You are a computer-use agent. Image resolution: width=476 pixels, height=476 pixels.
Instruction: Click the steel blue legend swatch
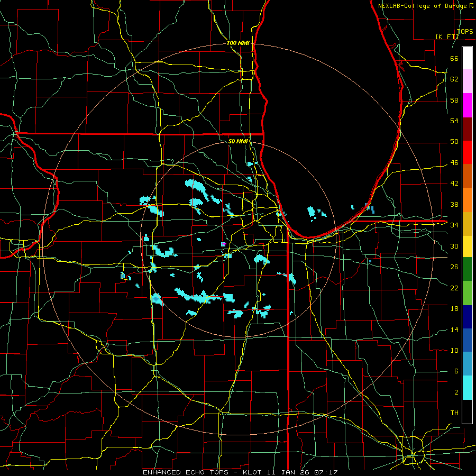click(x=467, y=364)
